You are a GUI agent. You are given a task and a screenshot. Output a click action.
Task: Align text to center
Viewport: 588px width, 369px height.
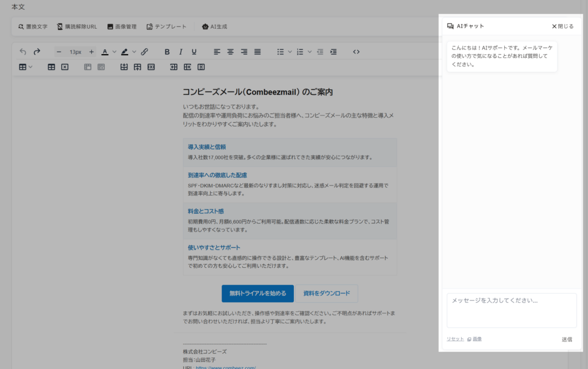(230, 52)
